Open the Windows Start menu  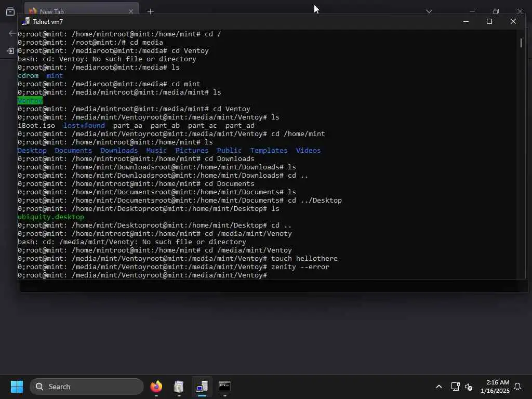[17, 387]
